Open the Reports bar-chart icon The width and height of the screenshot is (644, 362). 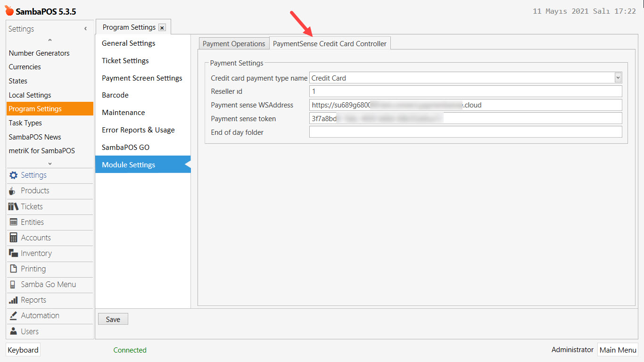(x=14, y=300)
